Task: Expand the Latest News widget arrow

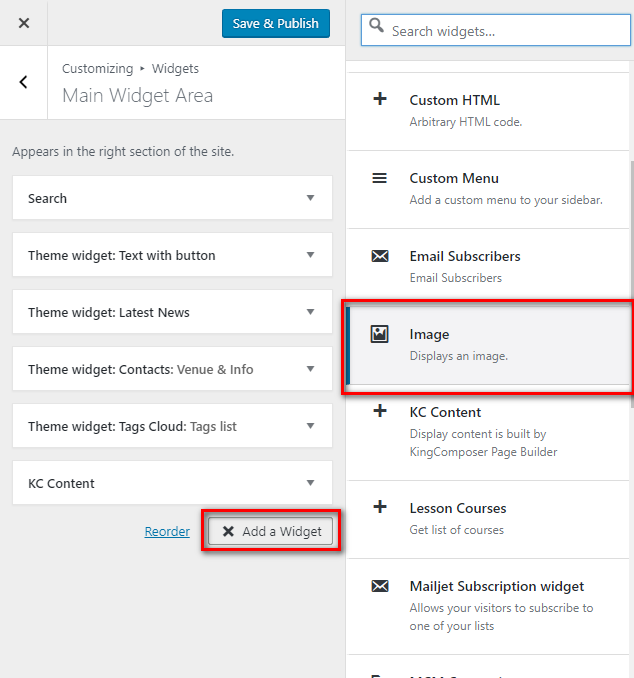Action: tap(310, 312)
